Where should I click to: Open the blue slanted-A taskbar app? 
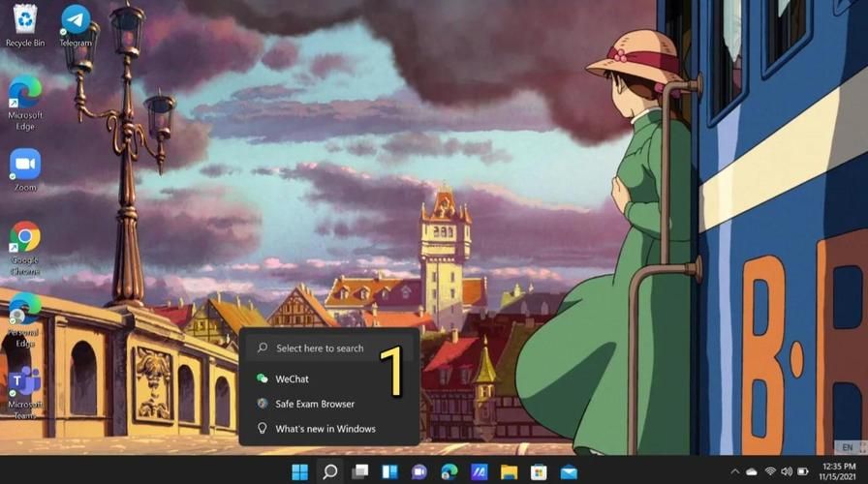(x=479, y=471)
